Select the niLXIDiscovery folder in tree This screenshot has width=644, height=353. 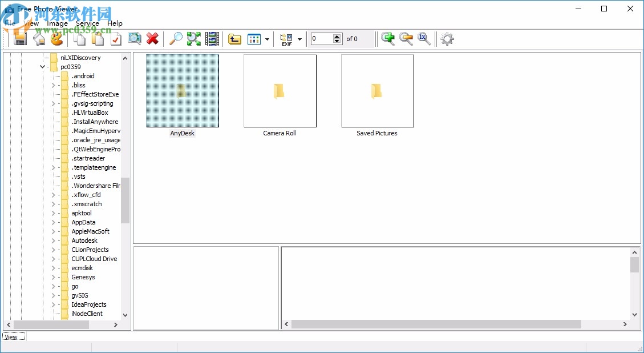point(80,58)
